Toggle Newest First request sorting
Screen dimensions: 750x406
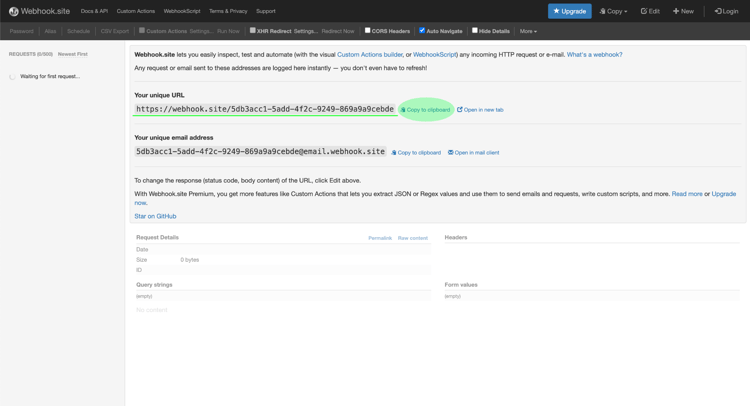[x=73, y=54]
